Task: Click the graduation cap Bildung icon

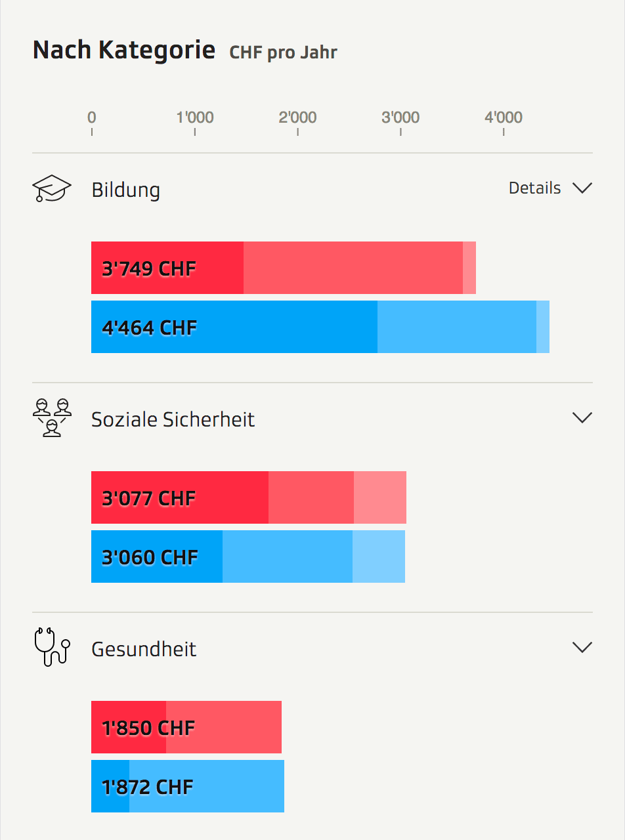Action: click(x=52, y=188)
